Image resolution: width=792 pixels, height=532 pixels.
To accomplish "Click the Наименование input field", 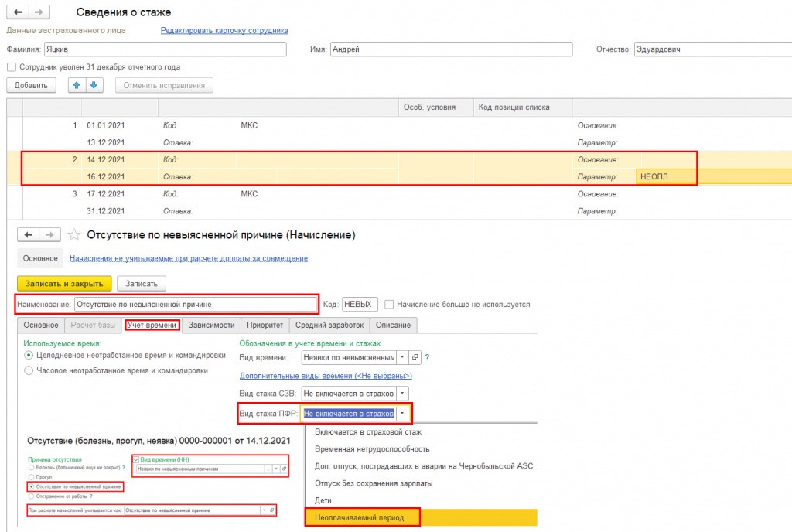I will coord(196,305).
